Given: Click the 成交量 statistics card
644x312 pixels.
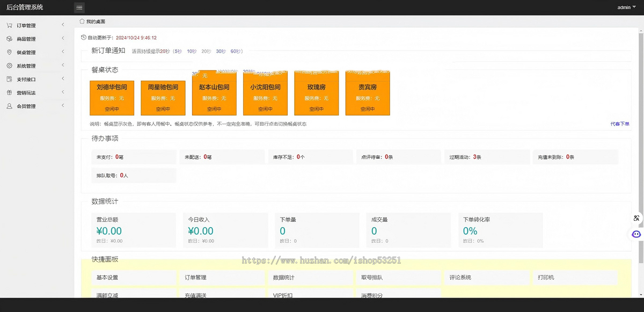Looking at the screenshot, I should (409, 230).
